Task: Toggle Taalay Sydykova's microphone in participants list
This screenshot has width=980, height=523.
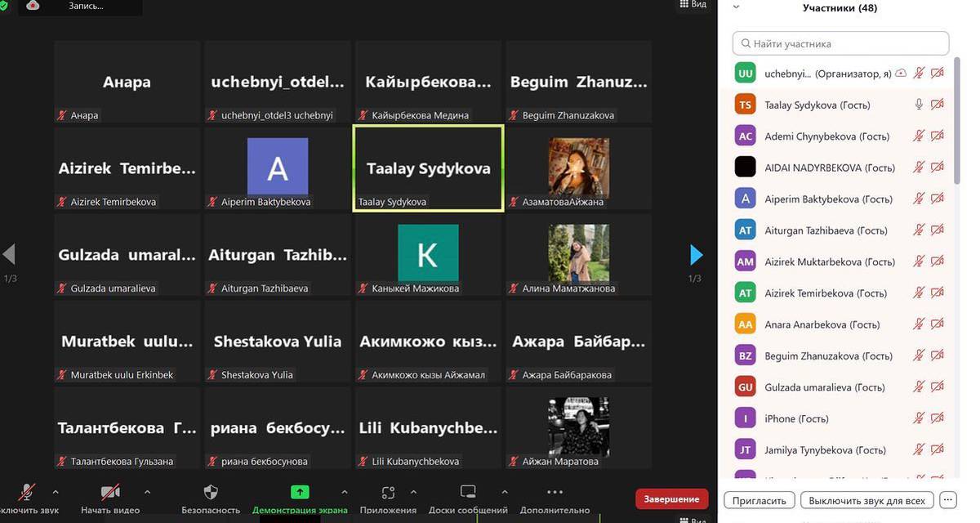Action: (x=919, y=105)
